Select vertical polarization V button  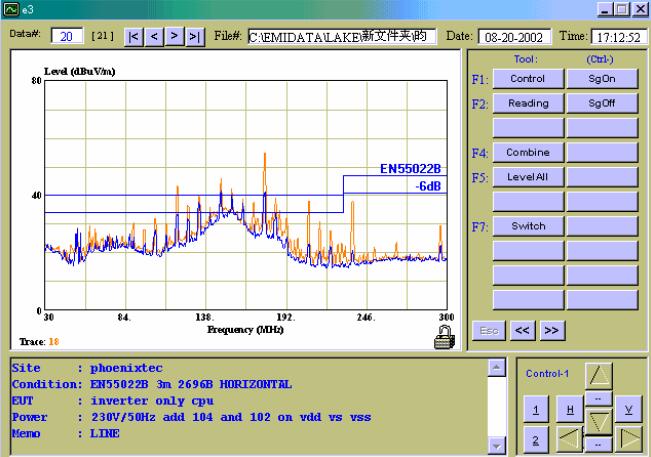[629, 410]
